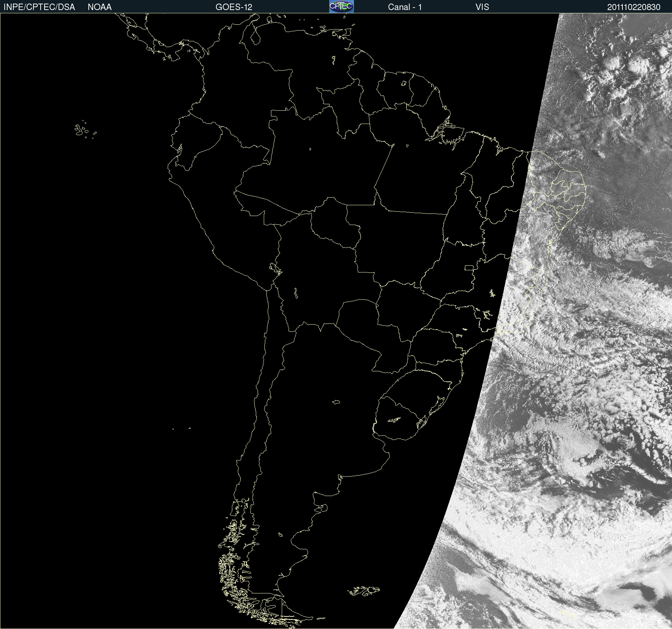This screenshot has width=672, height=629.
Task: Click the Canal - 1 label
Action: (405, 7)
